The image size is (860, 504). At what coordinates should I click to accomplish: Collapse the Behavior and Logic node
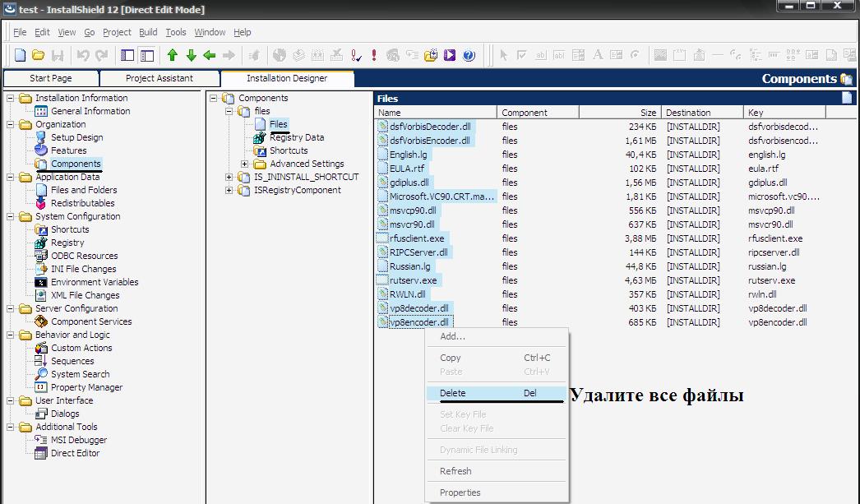point(11,335)
